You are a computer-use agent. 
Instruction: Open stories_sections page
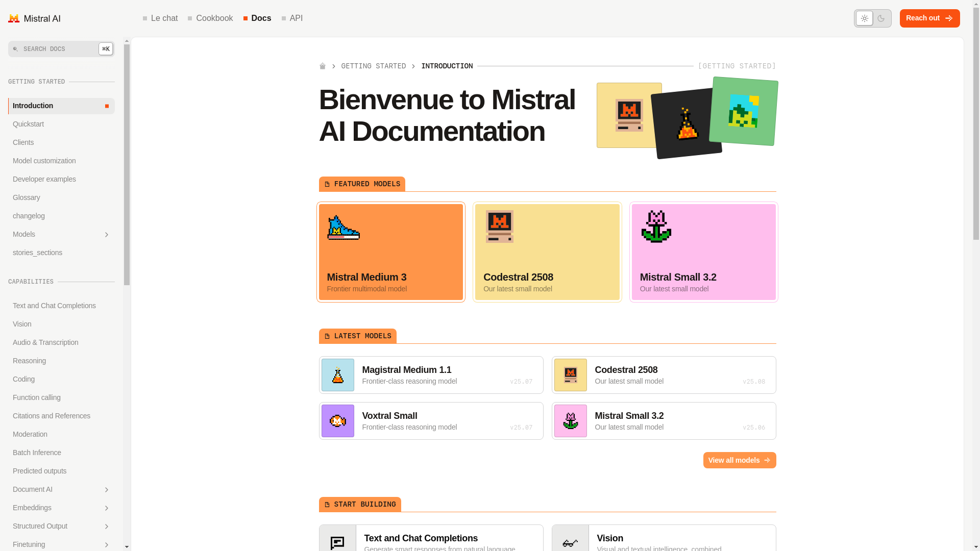[61, 253]
